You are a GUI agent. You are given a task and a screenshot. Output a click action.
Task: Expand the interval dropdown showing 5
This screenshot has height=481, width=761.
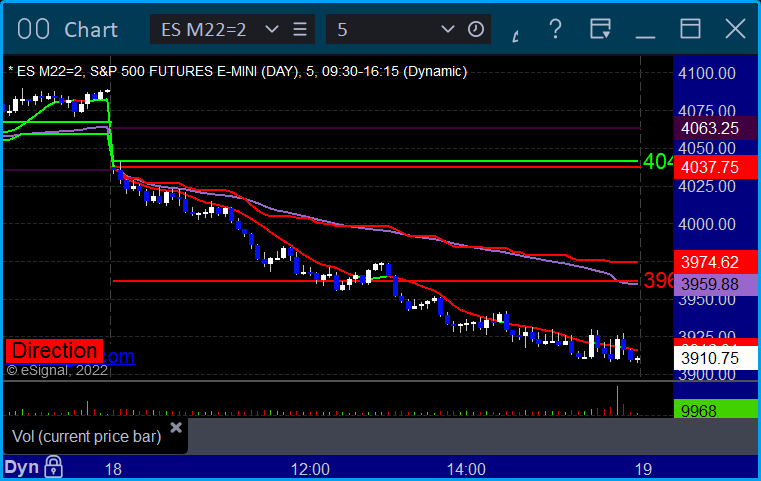click(447, 29)
